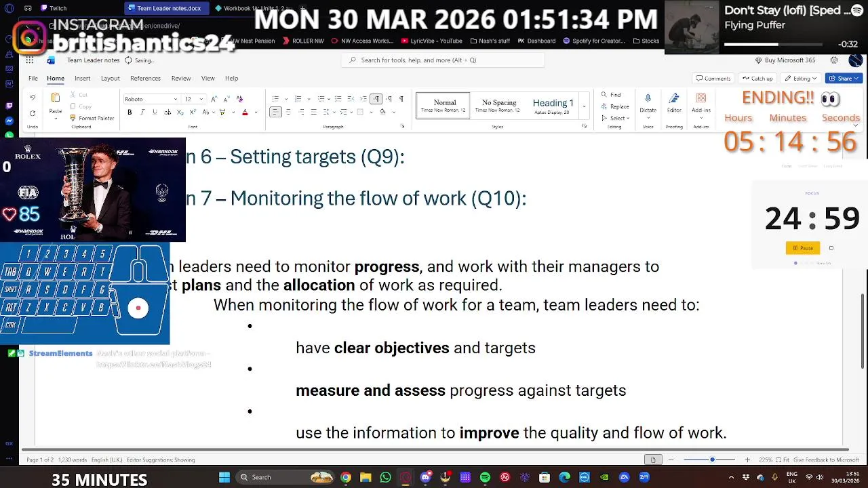The image size is (868, 488).
Task: Switch to the References ribbon tab
Action: 145,78
